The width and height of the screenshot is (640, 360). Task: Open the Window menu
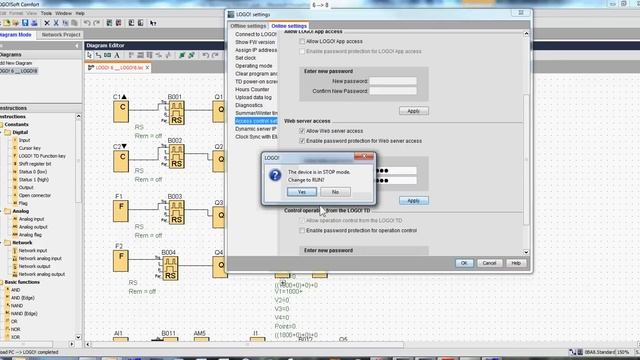pos(63,13)
